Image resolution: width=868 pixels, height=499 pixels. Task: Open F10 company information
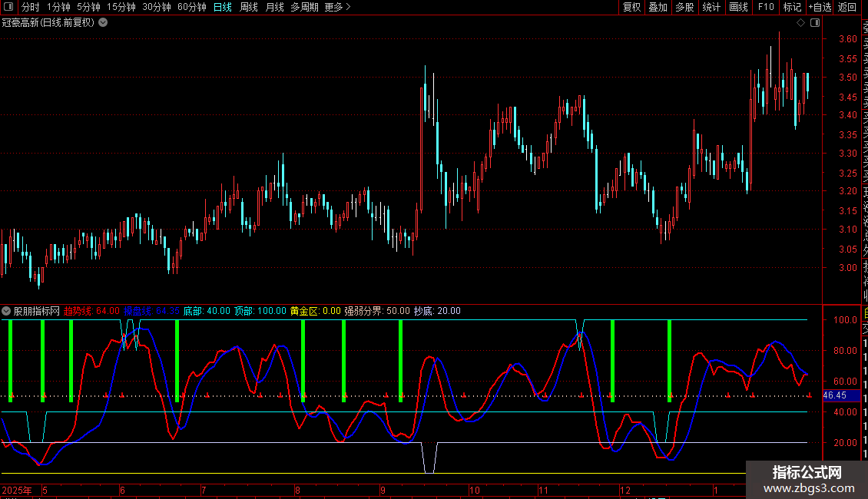tap(766, 7)
